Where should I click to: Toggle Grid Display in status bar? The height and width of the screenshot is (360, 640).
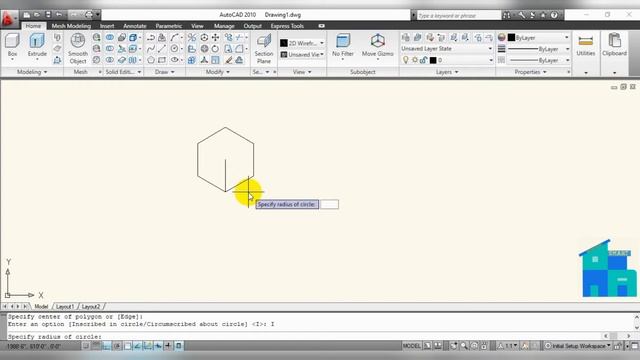click(96, 346)
